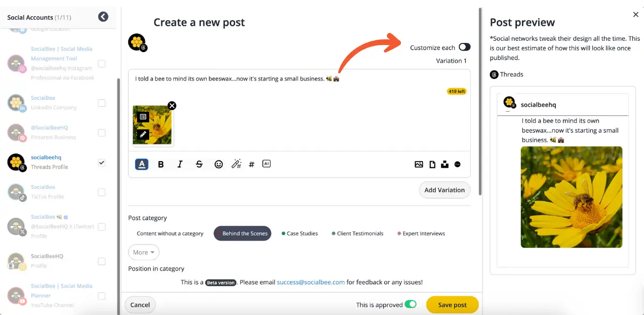Open the emoji picker
644x315 pixels.
click(x=218, y=164)
